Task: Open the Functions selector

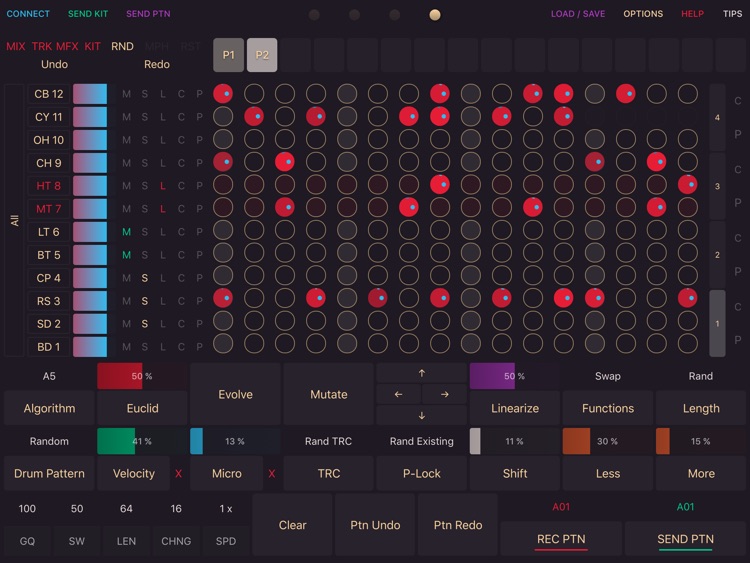Action: (608, 408)
